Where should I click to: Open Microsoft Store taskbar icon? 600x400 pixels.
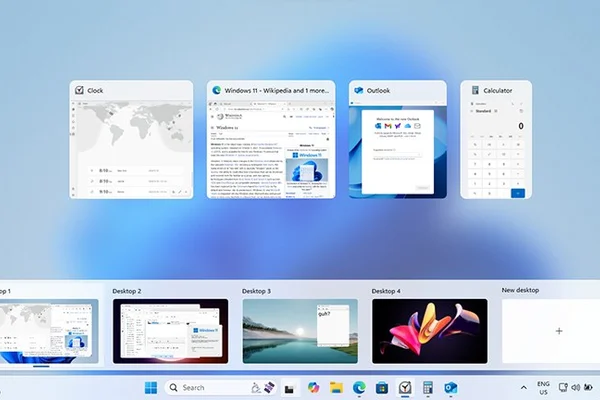point(382,388)
